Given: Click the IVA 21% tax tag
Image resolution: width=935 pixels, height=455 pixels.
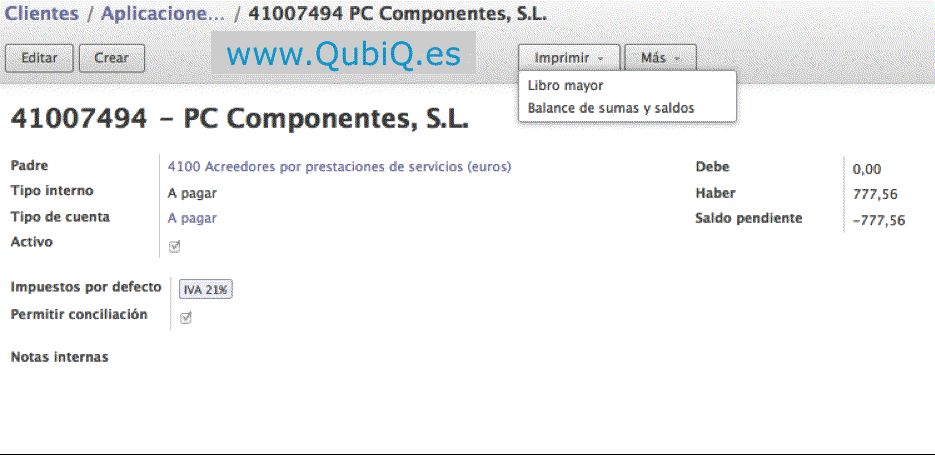Looking at the screenshot, I should tap(206, 290).
